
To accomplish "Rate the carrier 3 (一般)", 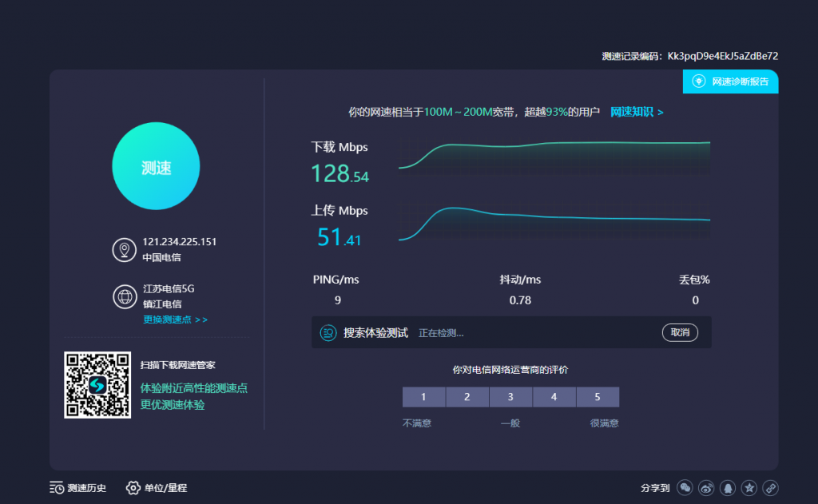I will 510,397.
